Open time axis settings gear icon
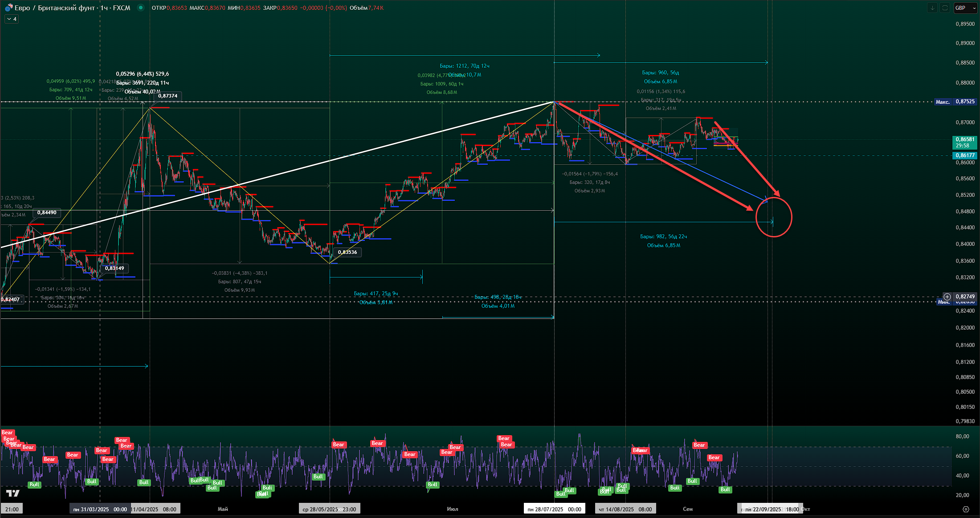This screenshot has width=980, height=518. [965, 509]
